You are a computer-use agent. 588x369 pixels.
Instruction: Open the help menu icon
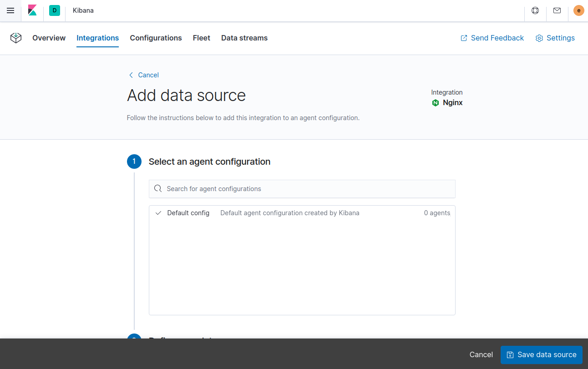pos(535,10)
